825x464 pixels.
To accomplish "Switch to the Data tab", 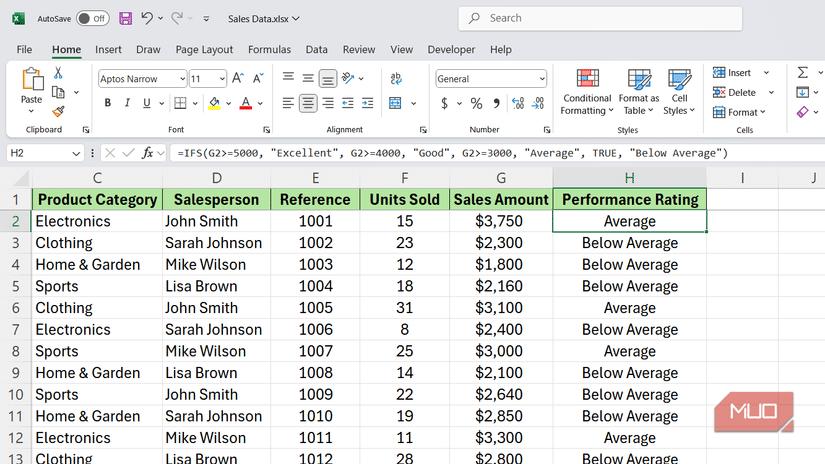I will pyautogui.click(x=316, y=49).
